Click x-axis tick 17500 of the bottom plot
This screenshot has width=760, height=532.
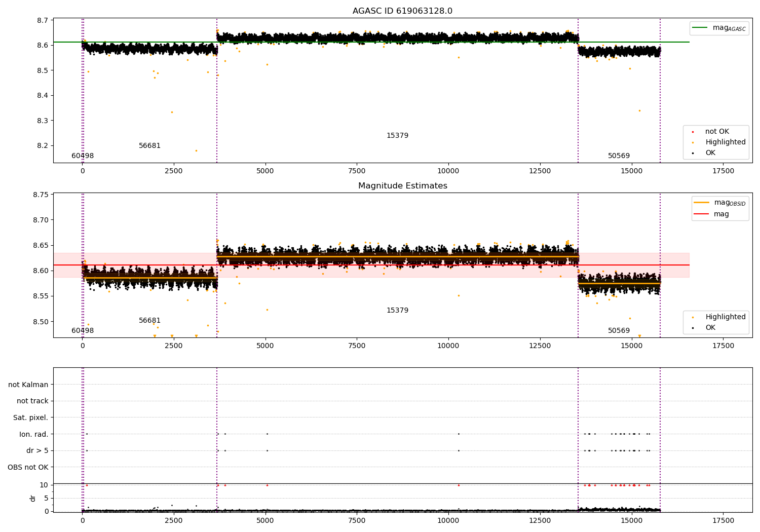pyautogui.click(x=723, y=520)
